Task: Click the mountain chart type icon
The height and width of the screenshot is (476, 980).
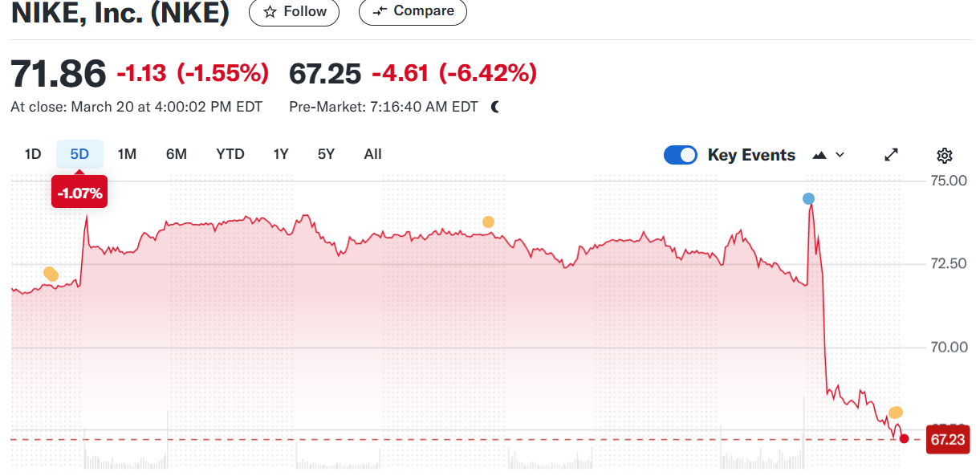Action: [x=819, y=155]
